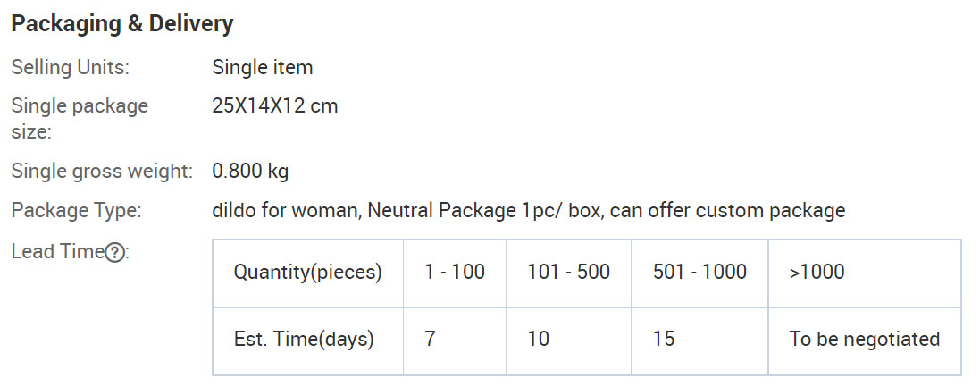
Task: Click the Selling Units label
Action: [70, 68]
